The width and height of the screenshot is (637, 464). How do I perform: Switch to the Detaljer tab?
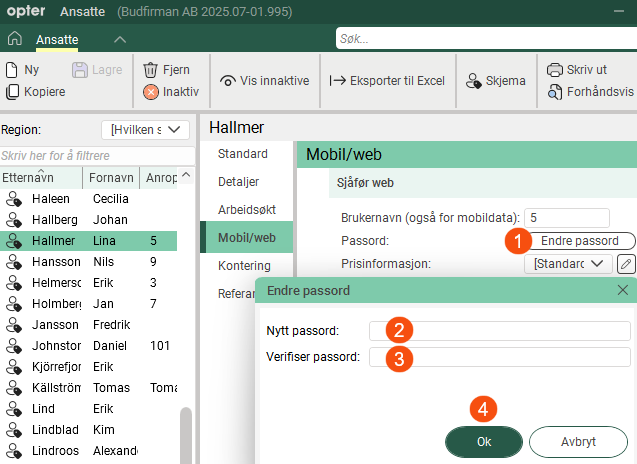[x=238, y=182]
